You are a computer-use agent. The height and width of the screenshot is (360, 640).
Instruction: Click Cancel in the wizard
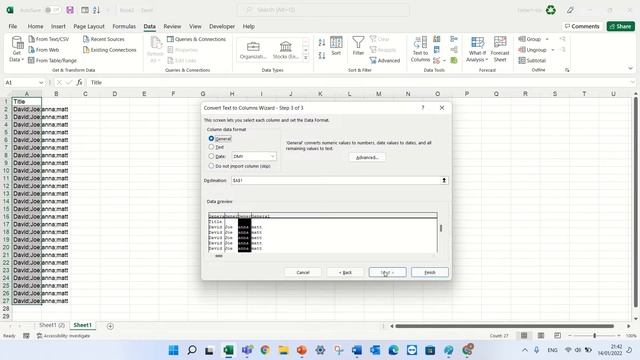coord(303,272)
